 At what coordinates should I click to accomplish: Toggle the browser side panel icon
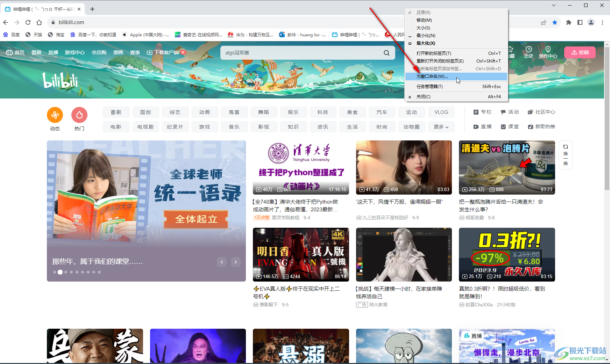click(580, 22)
